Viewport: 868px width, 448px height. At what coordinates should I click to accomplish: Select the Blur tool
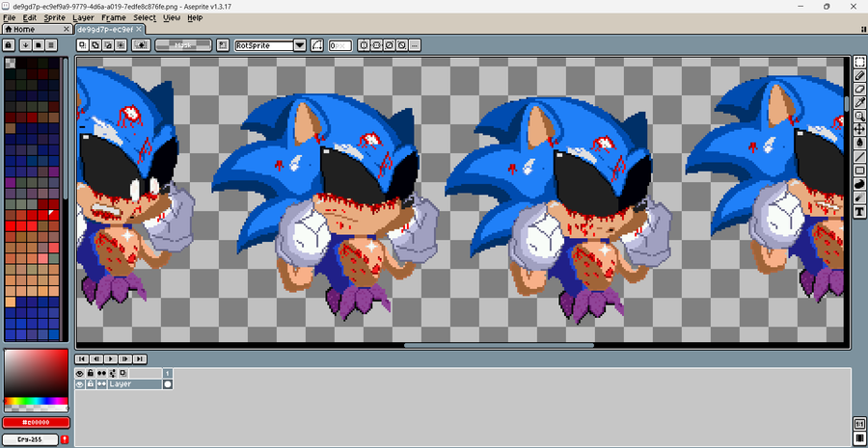click(859, 197)
